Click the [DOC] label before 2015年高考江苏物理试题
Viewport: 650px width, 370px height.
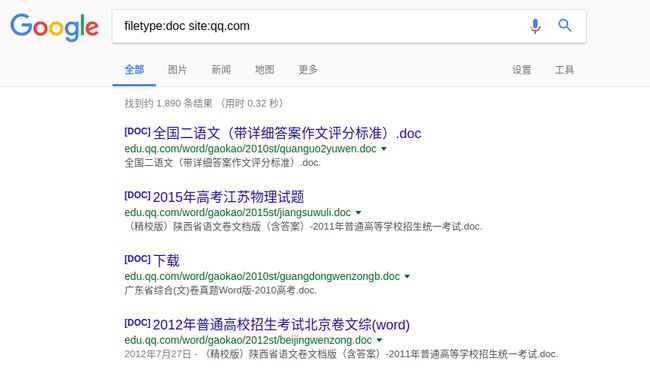137,195
